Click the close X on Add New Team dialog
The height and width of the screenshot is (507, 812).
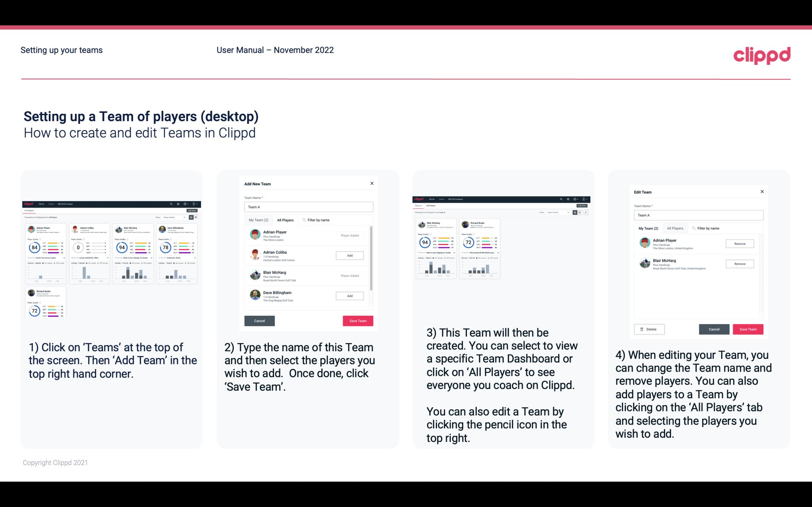[x=371, y=183]
